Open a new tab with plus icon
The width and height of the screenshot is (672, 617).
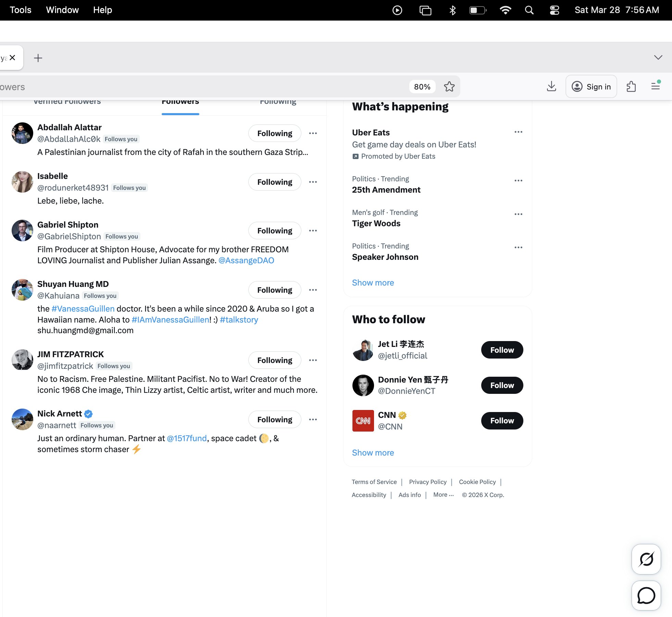pos(38,58)
